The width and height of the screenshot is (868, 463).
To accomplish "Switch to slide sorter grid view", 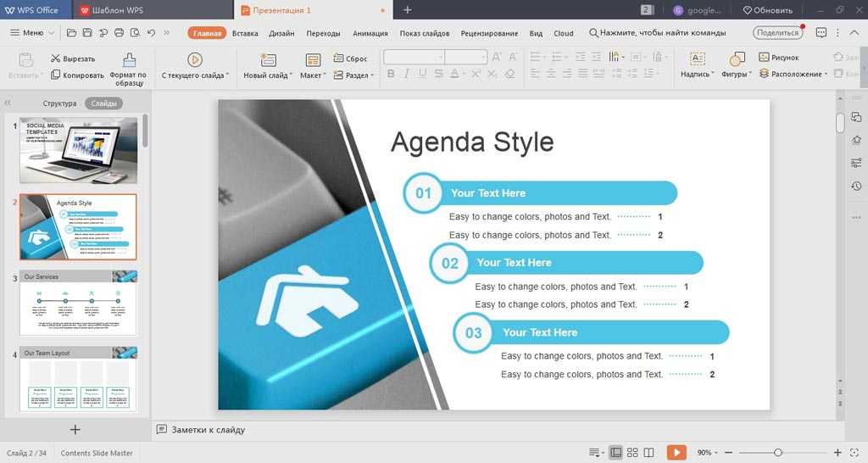I will (x=632, y=453).
